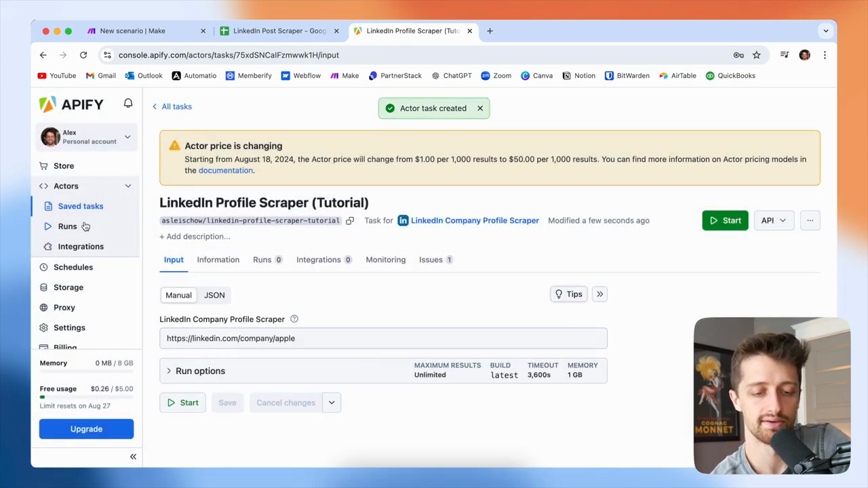
Task: Open the ChatGPT bookmark
Action: point(451,76)
